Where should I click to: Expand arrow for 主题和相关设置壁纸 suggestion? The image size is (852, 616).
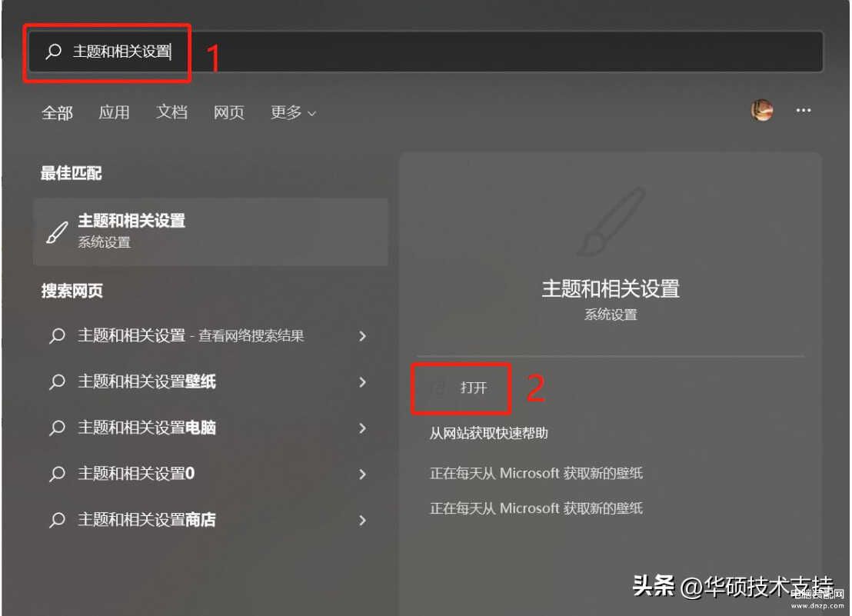coord(362,382)
